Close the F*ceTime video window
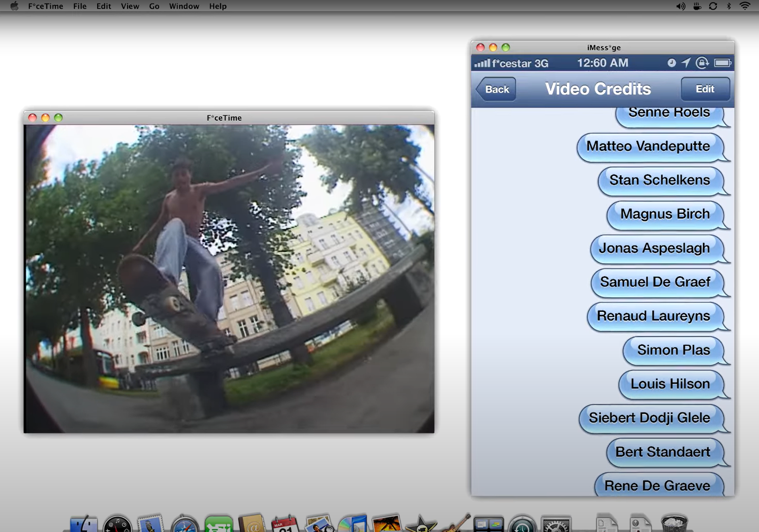Image resolution: width=759 pixels, height=532 pixels. (x=32, y=118)
